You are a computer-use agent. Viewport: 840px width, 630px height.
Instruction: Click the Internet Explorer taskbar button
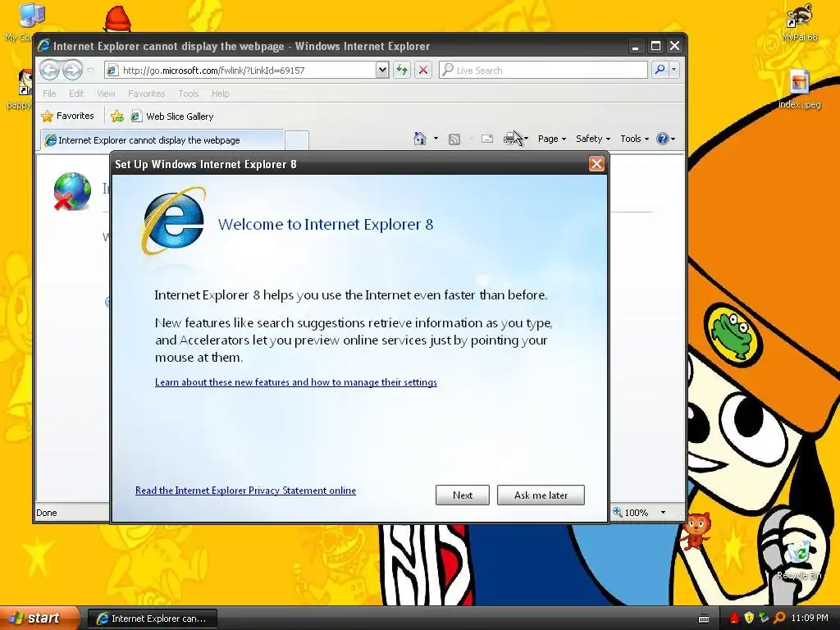[152, 619]
